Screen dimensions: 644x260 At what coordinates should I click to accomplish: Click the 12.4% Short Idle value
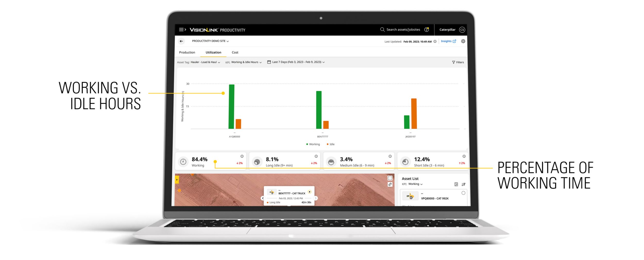point(422,159)
